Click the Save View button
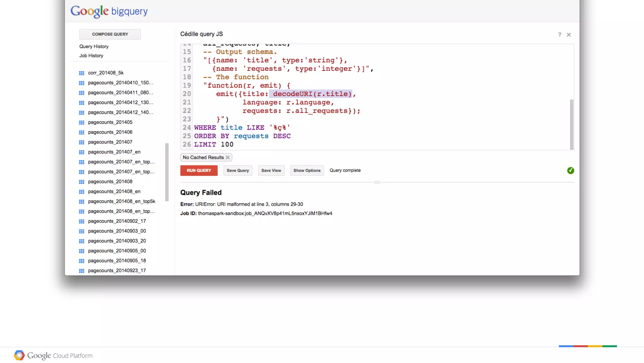The width and height of the screenshot is (644, 363). (x=271, y=171)
